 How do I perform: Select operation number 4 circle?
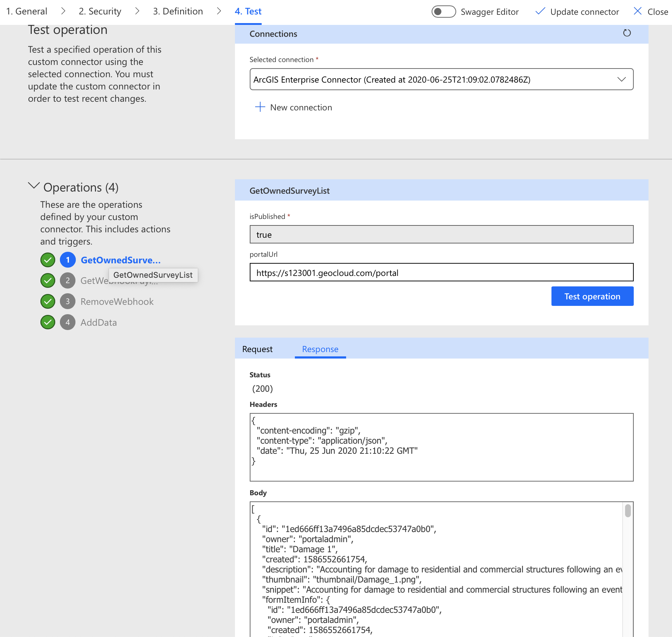67,322
